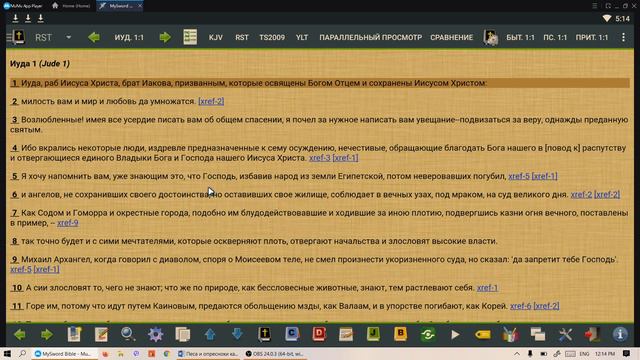Open the verse list view icon
Viewport: 640px width, 360px height.
(x=190, y=37)
